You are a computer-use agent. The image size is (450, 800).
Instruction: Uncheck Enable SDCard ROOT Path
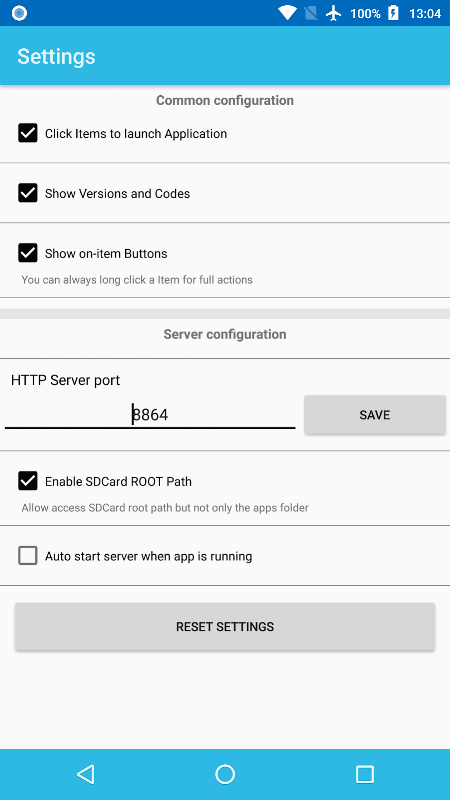pyautogui.click(x=28, y=481)
